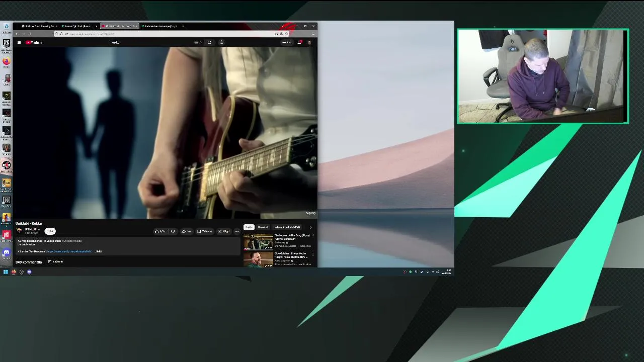
Task: Open the video title Uniklubi - Kukka
Action: coord(29,223)
